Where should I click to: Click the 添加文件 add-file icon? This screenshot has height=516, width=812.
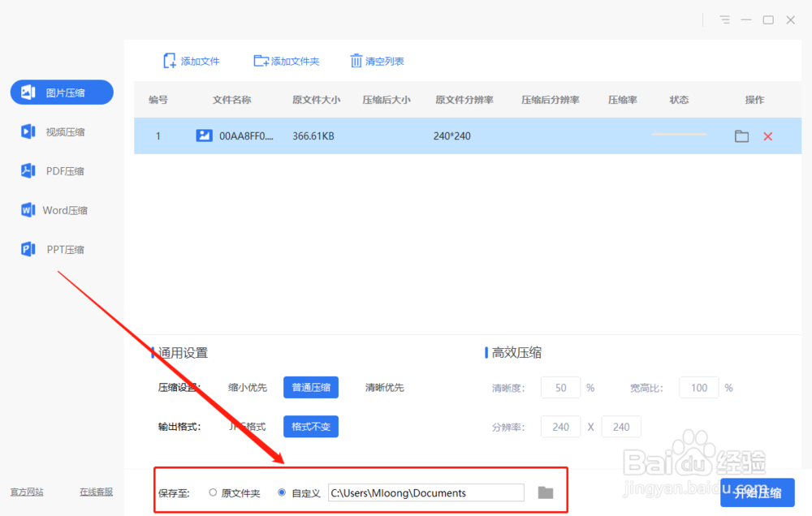coord(170,60)
